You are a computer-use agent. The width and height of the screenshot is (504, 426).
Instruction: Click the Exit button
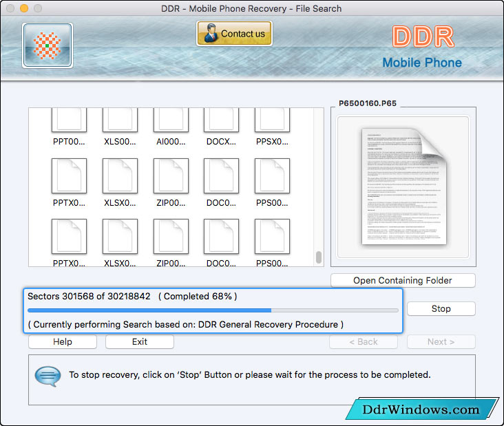point(140,342)
